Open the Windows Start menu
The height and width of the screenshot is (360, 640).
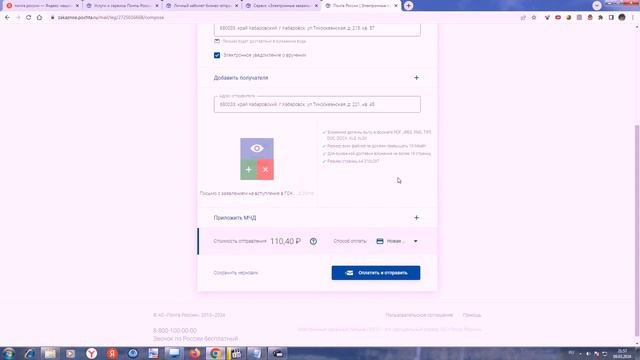[x=9, y=353]
